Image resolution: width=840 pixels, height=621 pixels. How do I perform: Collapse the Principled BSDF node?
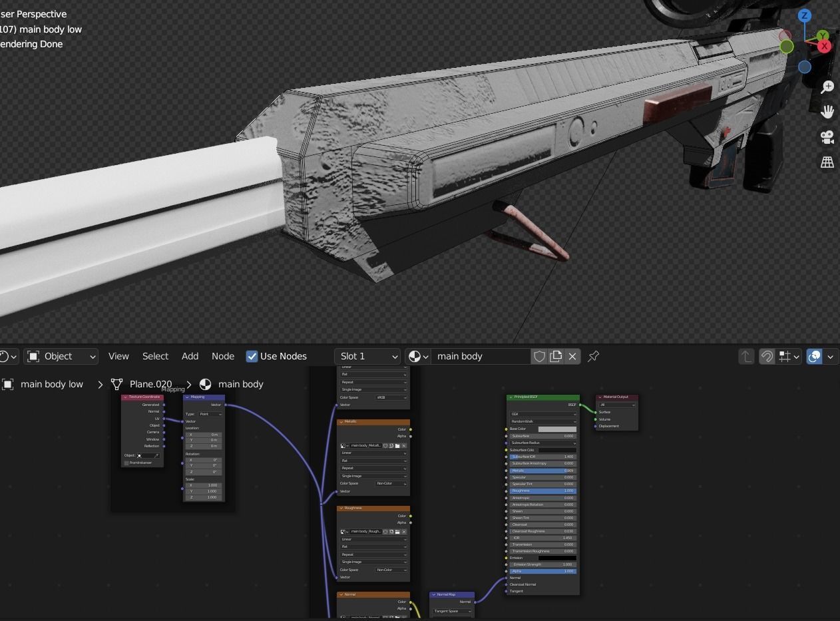511,397
